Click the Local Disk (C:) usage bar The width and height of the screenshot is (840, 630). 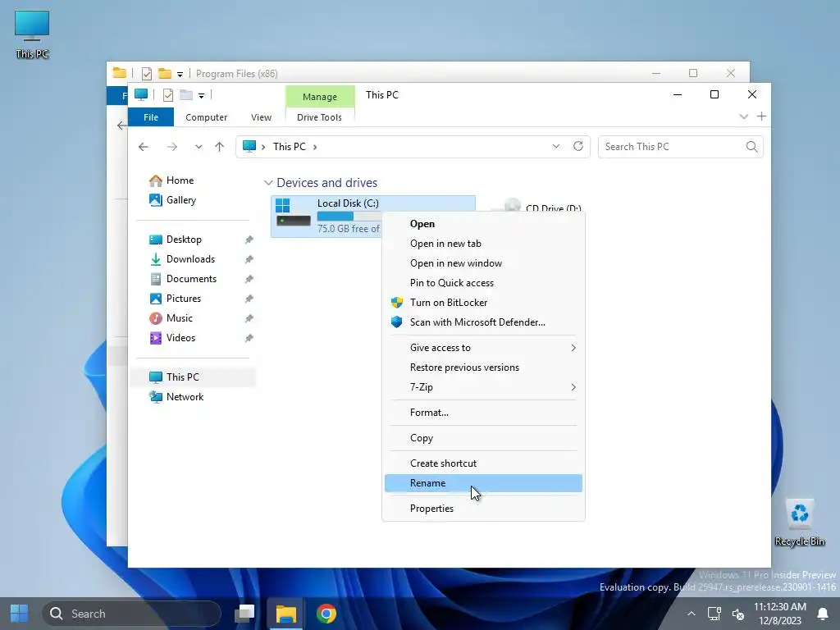click(x=349, y=217)
